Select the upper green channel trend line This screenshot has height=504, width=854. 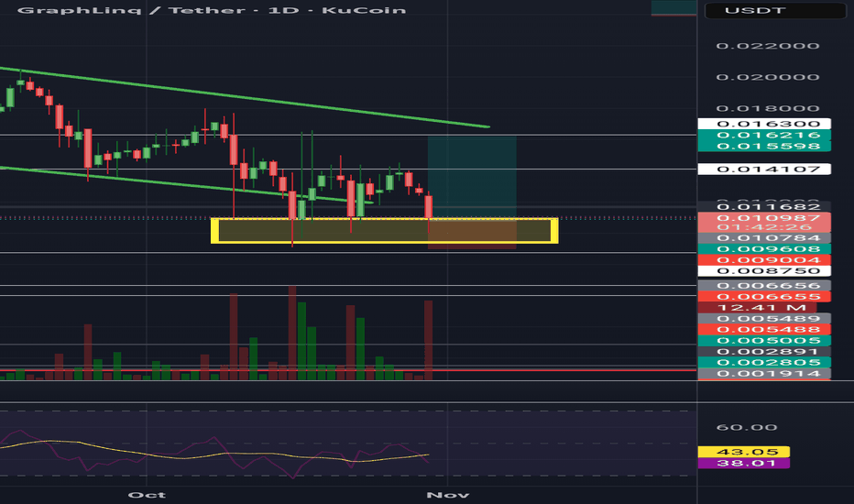pos(245,97)
